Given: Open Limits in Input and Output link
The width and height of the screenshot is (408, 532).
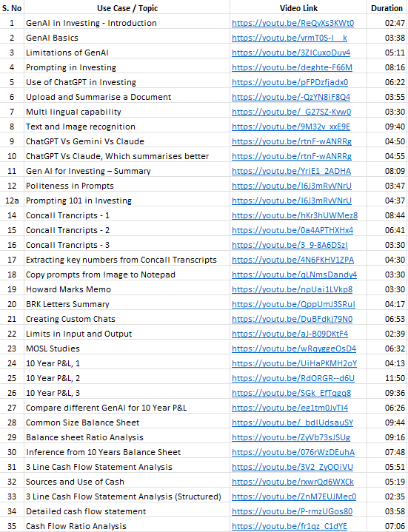Looking at the screenshot, I should [x=290, y=334].
